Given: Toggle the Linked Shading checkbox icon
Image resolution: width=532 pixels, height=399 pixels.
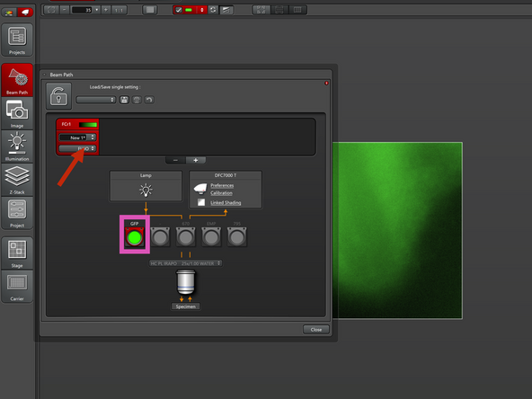Looking at the screenshot, I should pos(201,202).
